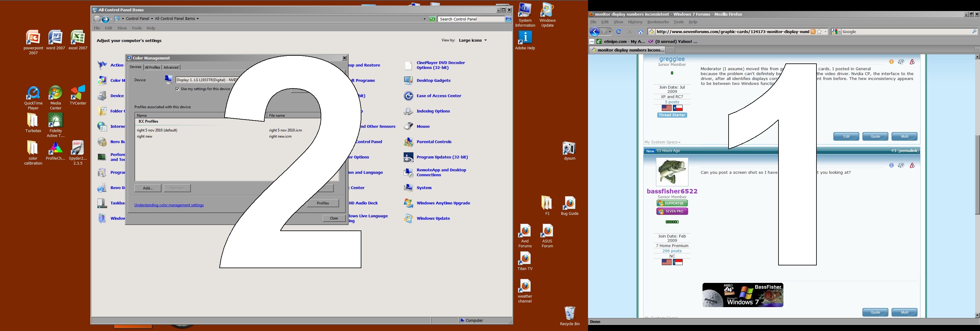The height and width of the screenshot is (331, 980).
Task: Launch QuickTime Player from desktop
Action: (x=33, y=98)
